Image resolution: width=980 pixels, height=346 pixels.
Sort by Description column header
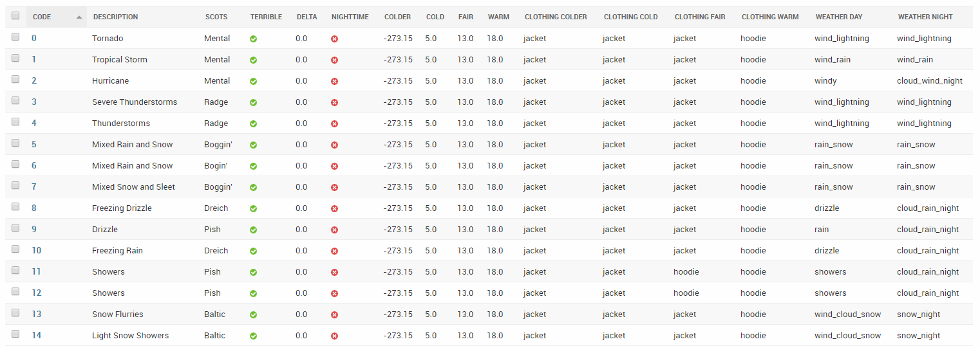[x=115, y=17]
